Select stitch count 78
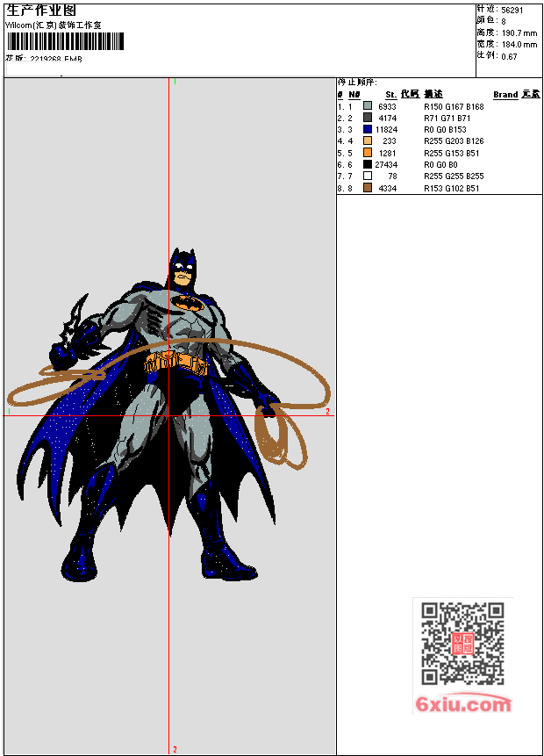The width and height of the screenshot is (544, 756). coord(392,176)
